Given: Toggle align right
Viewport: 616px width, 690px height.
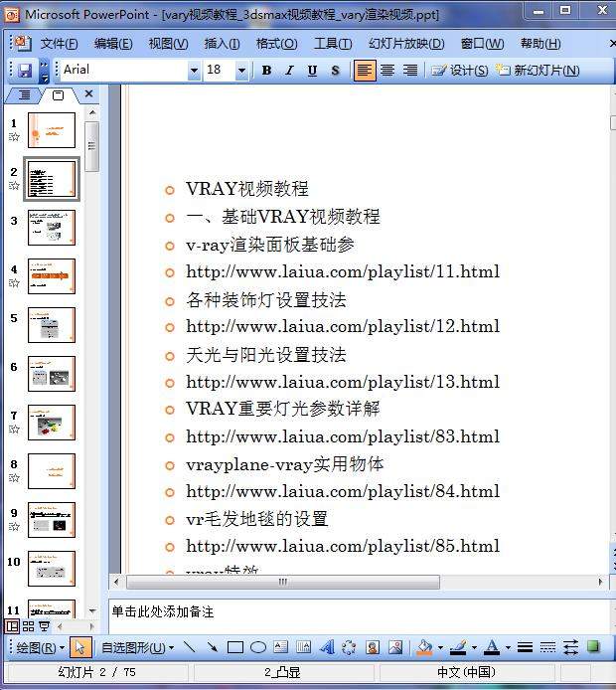Looking at the screenshot, I should (410, 71).
